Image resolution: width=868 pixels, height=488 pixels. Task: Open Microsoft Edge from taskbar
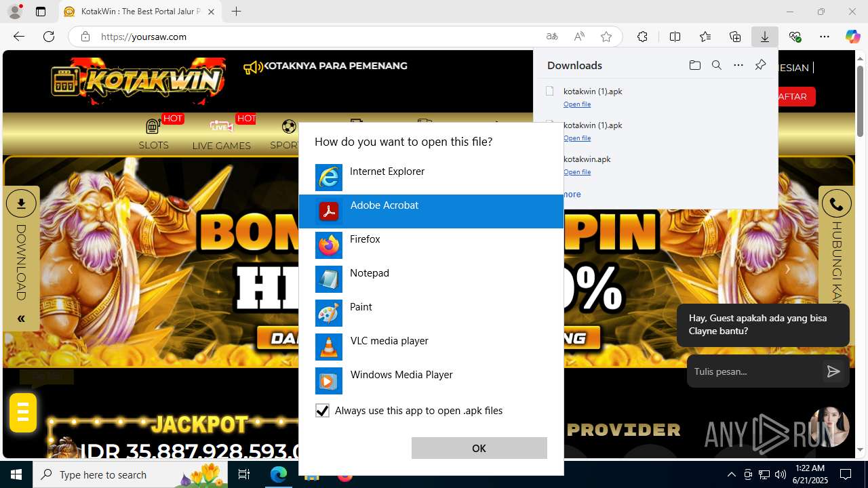point(279,474)
